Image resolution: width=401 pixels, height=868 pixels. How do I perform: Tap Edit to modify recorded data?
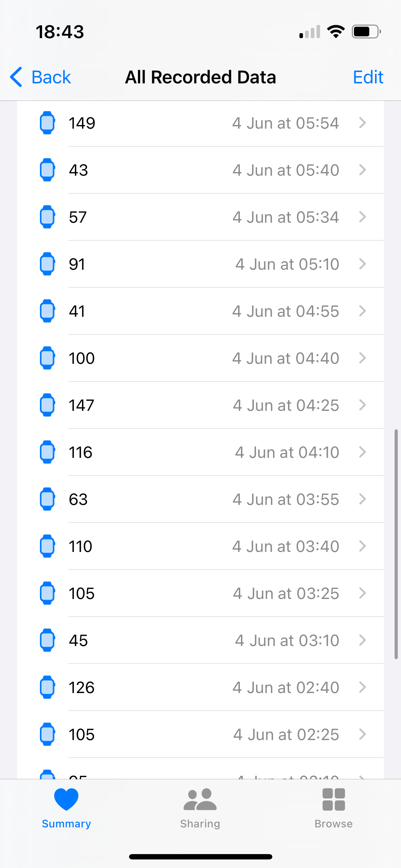point(368,77)
